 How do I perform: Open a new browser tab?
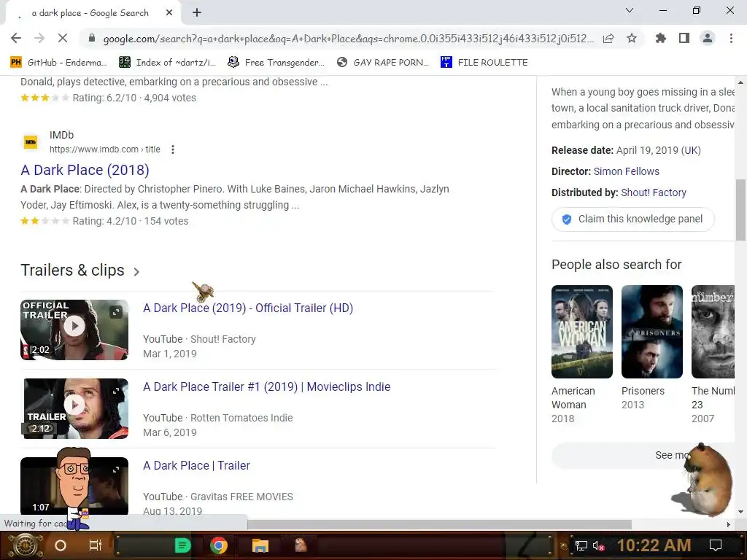pos(197,13)
